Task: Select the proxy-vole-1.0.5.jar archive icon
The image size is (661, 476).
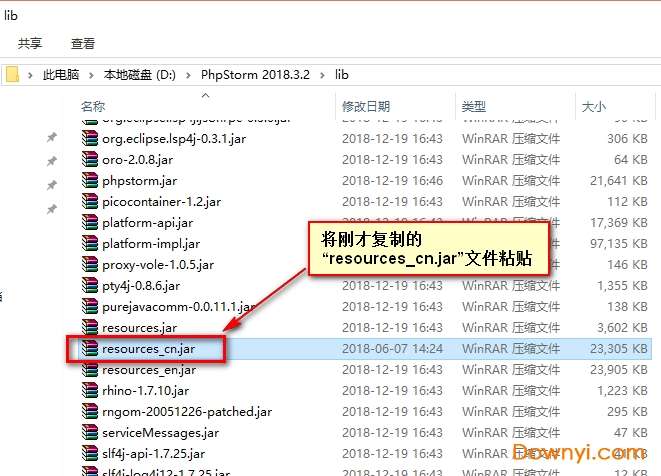Action: tap(90, 264)
